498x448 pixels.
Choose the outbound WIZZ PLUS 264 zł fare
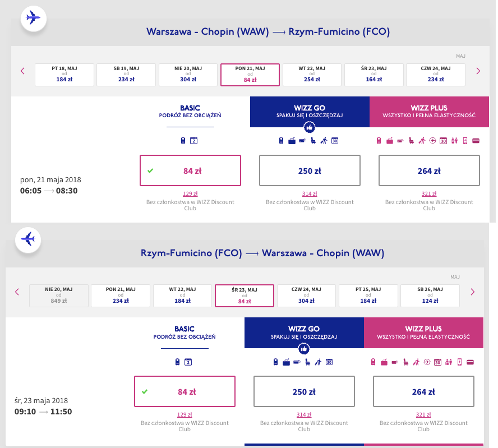429,170
